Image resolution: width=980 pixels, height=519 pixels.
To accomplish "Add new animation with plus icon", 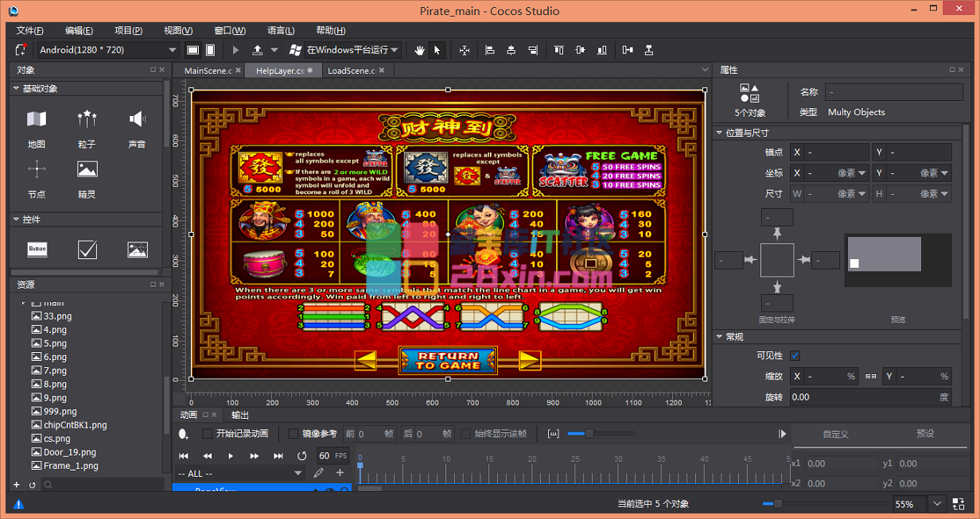I will pyautogui.click(x=340, y=473).
